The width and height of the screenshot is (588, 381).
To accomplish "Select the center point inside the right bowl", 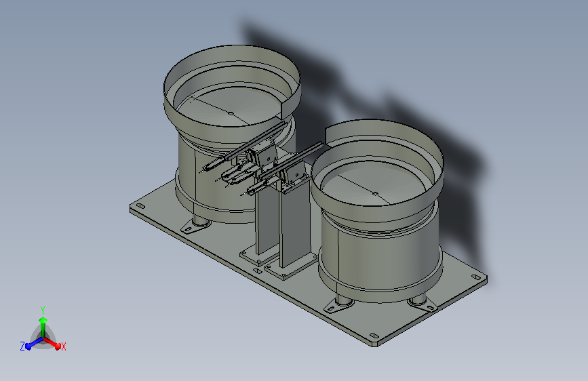I will tap(375, 194).
